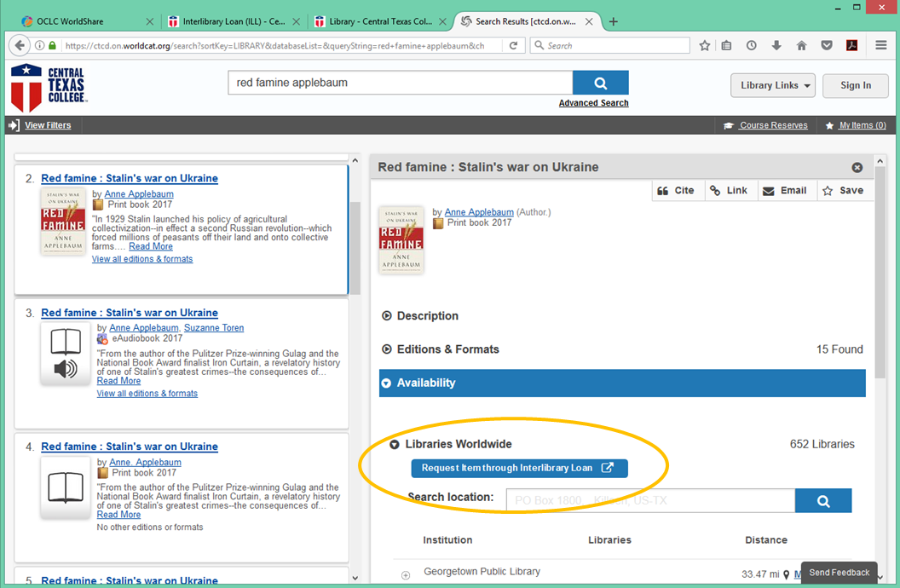Image resolution: width=900 pixels, height=588 pixels.
Task: Click result 2 Red Famine cover thumbnail
Action: point(63,222)
